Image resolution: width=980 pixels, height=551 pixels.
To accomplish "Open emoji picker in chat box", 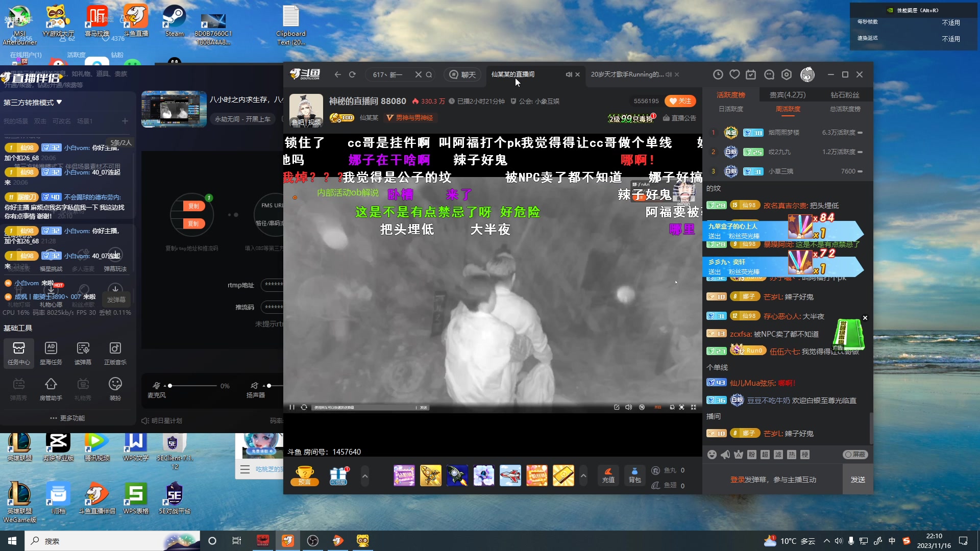I will pyautogui.click(x=712, y=455).
